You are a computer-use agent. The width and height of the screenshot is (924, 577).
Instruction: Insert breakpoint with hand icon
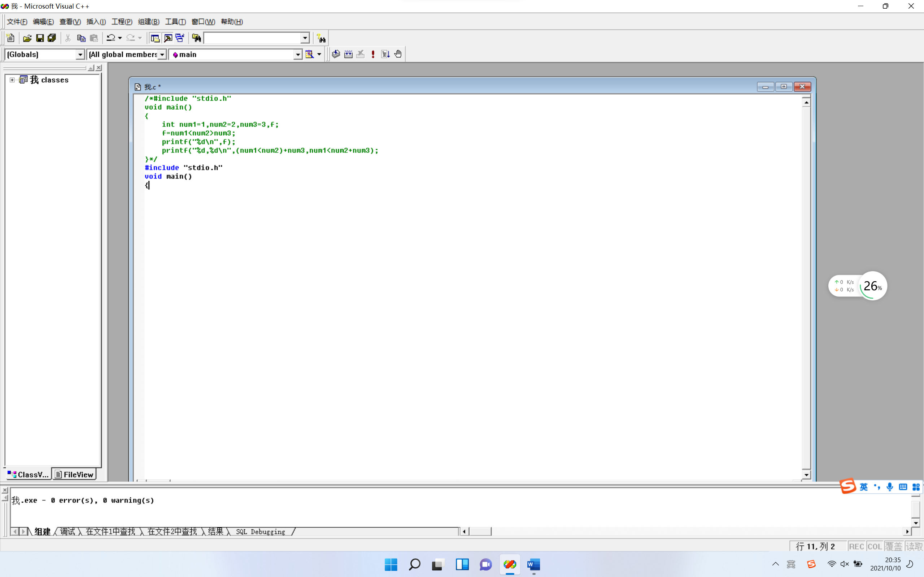pyautogui.click(x=398, y=54)
